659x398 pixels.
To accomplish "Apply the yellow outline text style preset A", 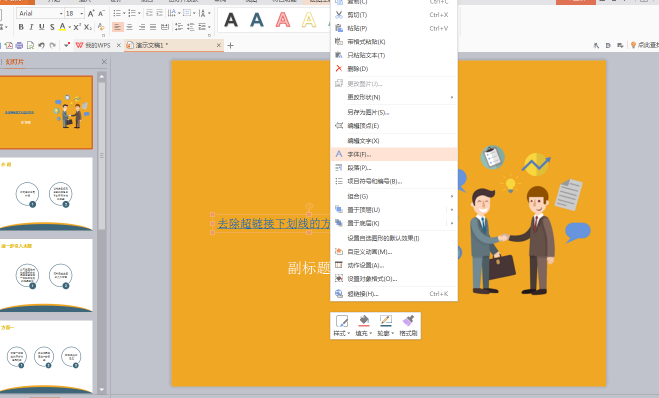I will tap(309, 20).
